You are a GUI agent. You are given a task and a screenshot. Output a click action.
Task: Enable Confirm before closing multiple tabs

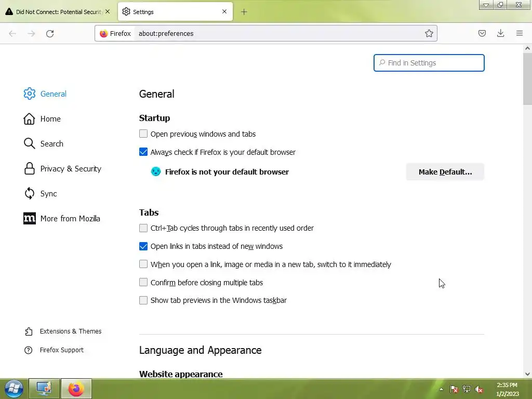coord(143,282)
